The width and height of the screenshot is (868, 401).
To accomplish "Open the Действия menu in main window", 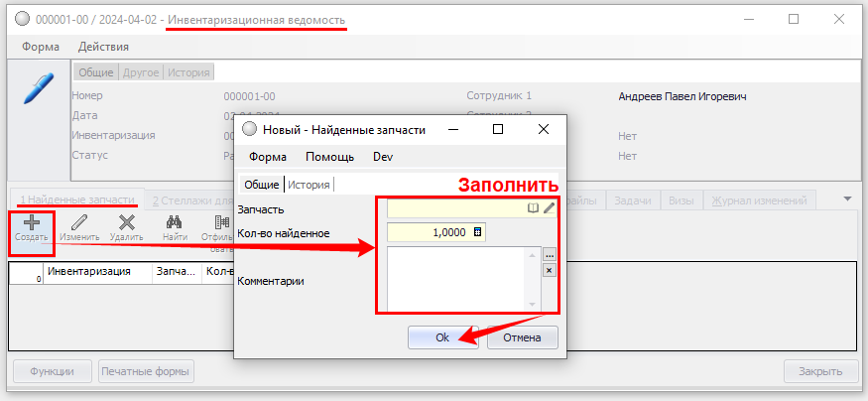I will point(103,47).
